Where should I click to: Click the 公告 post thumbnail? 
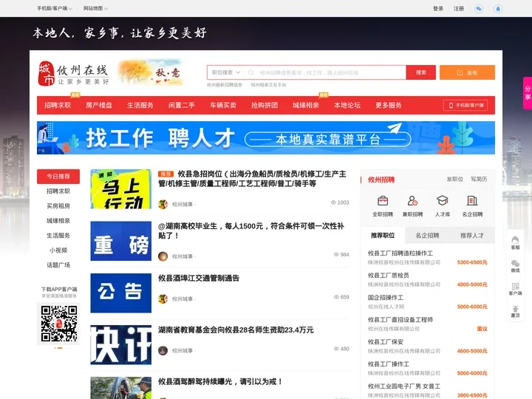pos(120,293)
